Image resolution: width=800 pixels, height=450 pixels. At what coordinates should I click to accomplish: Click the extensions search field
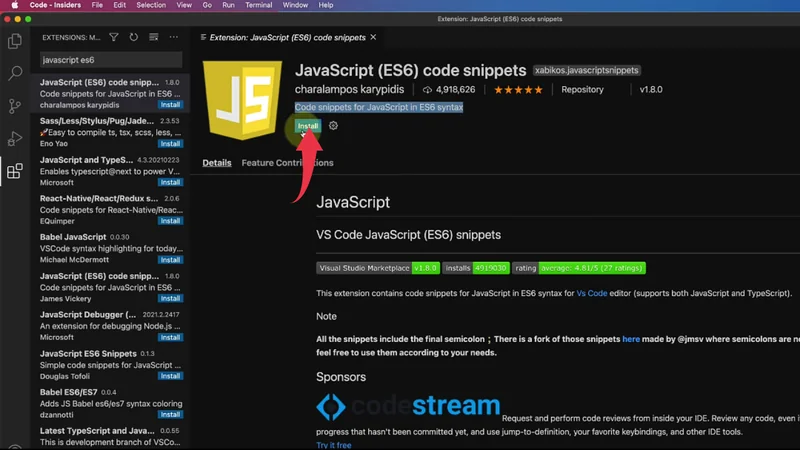(x=110, y=60)
